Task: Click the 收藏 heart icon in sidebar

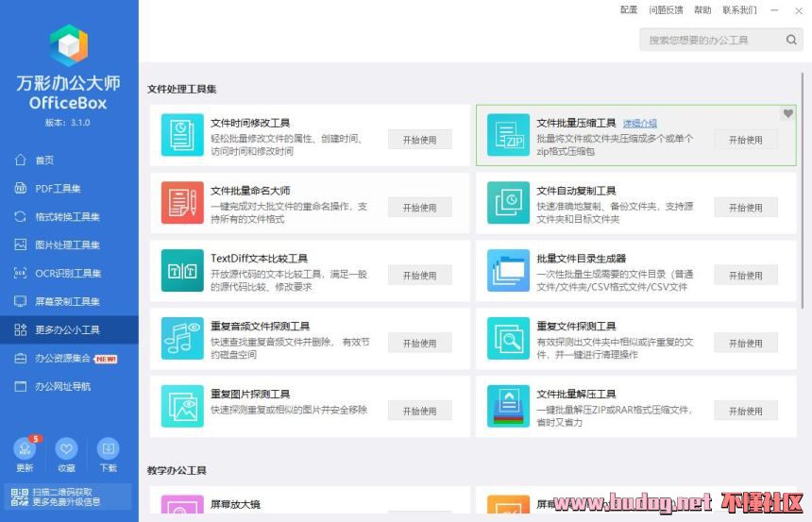Action: 66,448
